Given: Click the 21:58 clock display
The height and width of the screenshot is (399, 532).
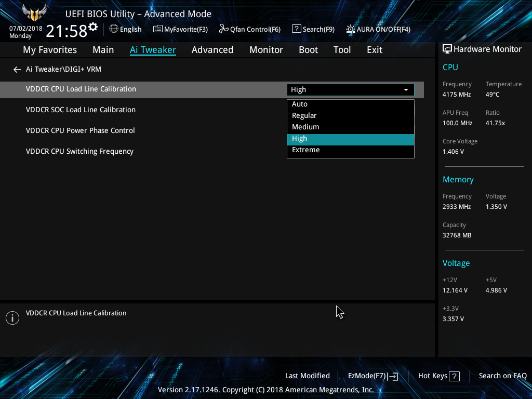Looking at the screenshot, I should pyautogui.click(x=66, y=31).
